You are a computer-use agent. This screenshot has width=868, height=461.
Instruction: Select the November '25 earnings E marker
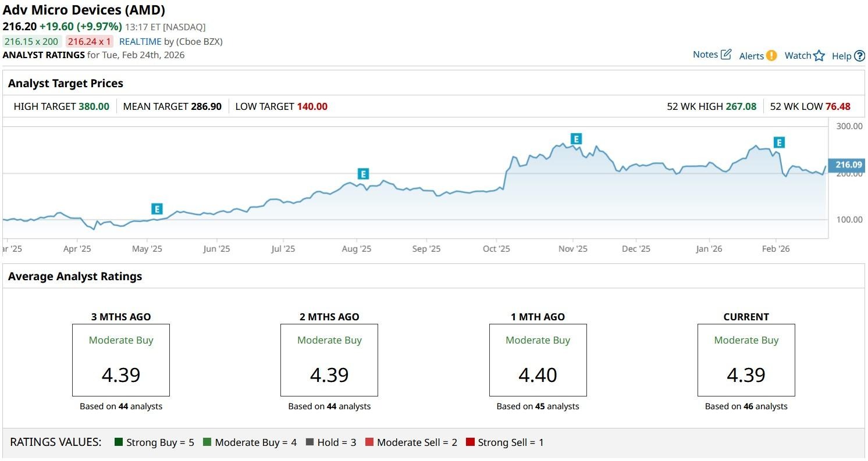pyautogui.click(x=576, y=139)
